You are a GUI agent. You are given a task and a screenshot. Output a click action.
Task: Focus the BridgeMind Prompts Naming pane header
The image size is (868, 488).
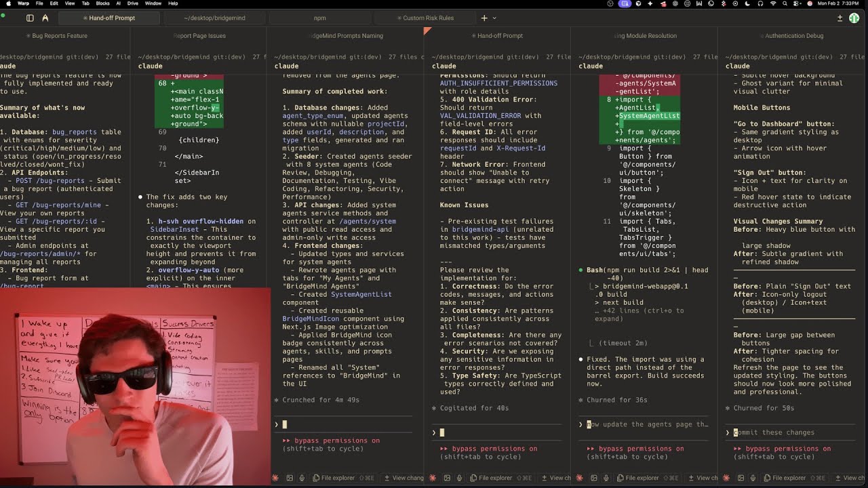[x=347, y=36]
